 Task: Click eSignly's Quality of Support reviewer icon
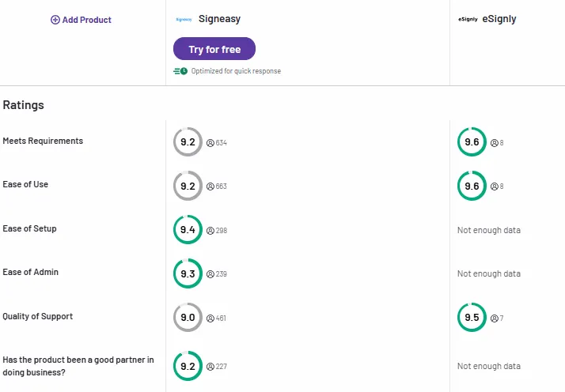pyautogui.click(x=495, y=318)
